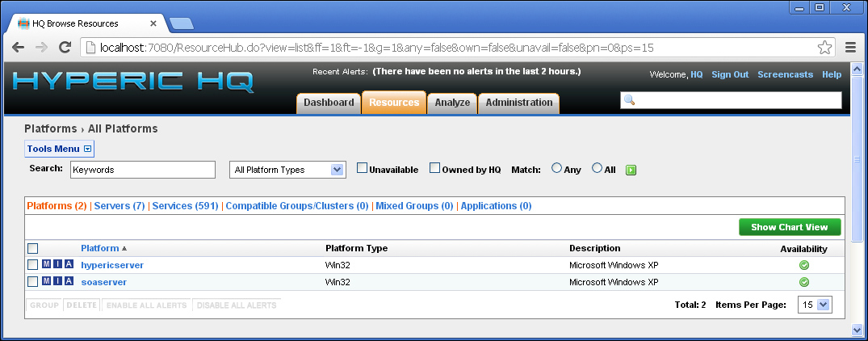This screenshot has height=341, width=868.
Task: Click the Show Chart View button
Action: point(790,227)
